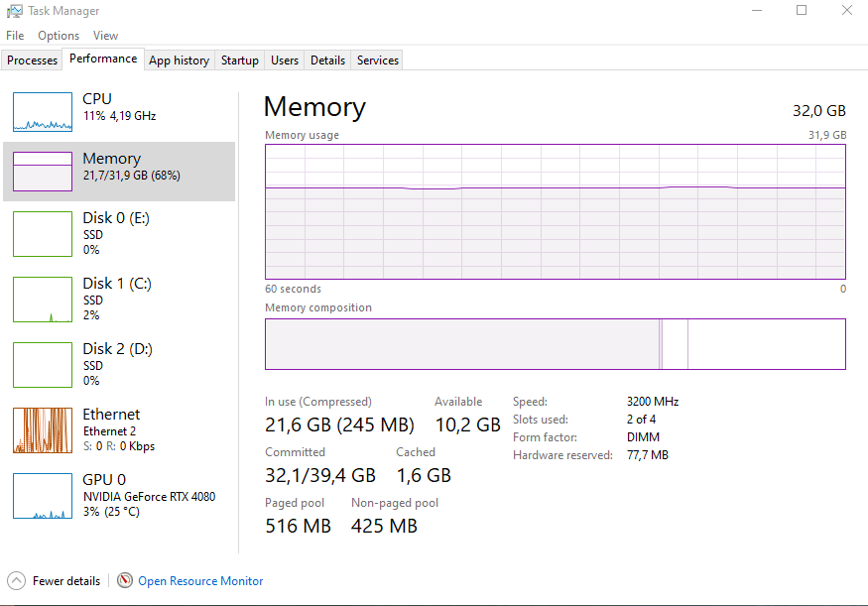
Task: Open the Options menu
Action: [x=59, y=36]
